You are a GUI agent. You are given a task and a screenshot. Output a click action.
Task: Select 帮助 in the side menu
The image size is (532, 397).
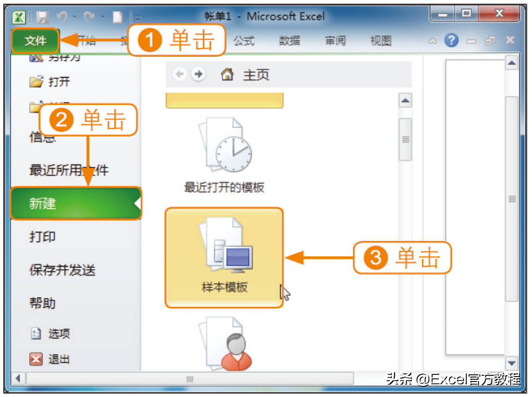pos(43,303)
